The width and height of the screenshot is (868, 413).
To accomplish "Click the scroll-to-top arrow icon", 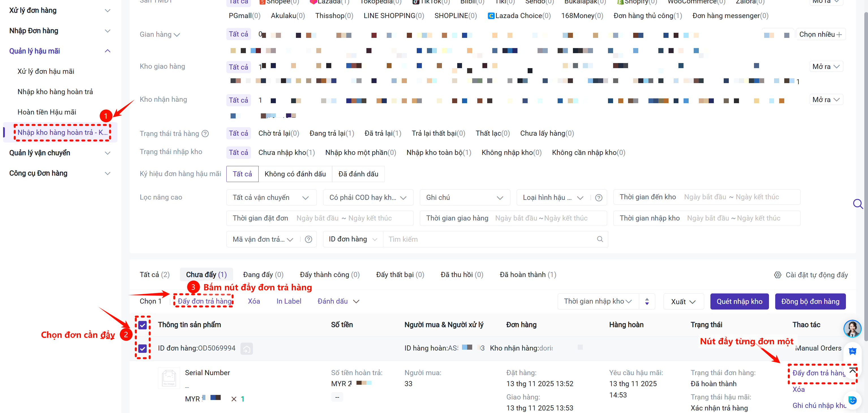I will coord(852,371).
